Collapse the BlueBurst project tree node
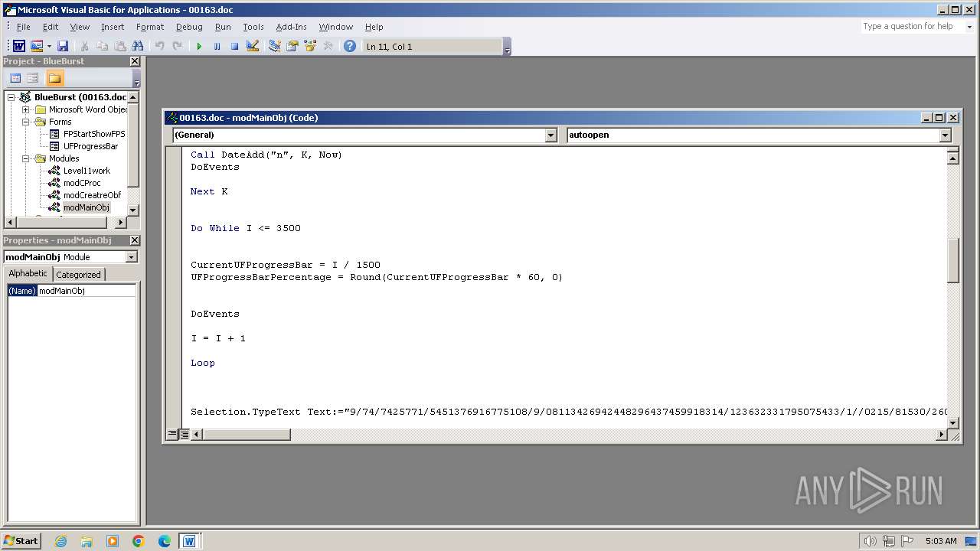Image resolution: width=980 pixels, height=551 pixels. point(11,97)
